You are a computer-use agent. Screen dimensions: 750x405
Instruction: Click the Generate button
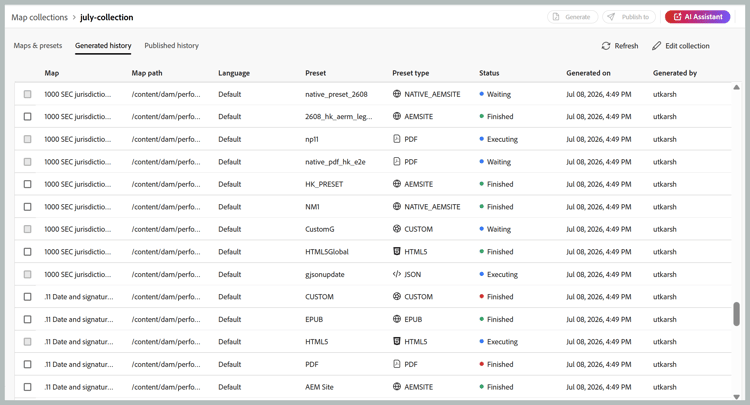click(x=573, y=17)
